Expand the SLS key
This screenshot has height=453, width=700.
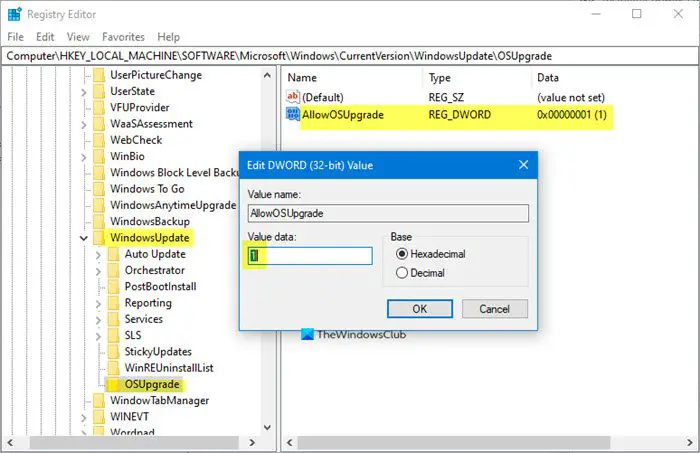(x=98, y=336)
